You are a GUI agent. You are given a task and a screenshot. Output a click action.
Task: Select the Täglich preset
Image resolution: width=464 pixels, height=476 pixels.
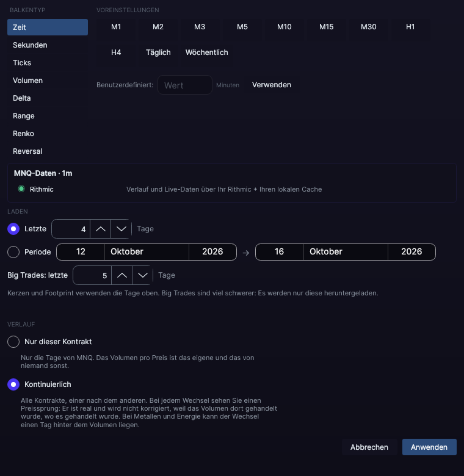click(158, 52)
